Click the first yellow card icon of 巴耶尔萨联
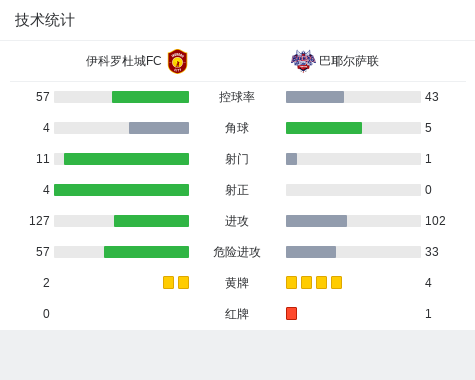475x380 pixels. point(291,283)
